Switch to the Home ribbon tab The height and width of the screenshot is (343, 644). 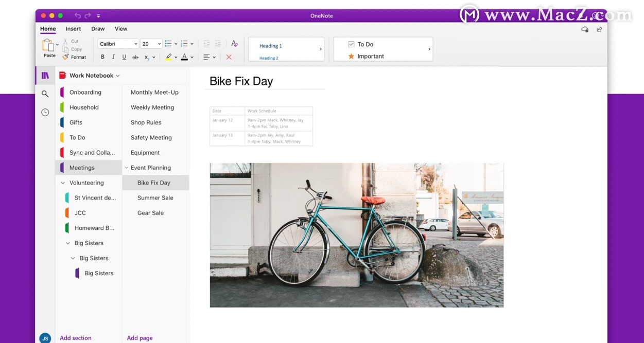click(x=48, y=29)
